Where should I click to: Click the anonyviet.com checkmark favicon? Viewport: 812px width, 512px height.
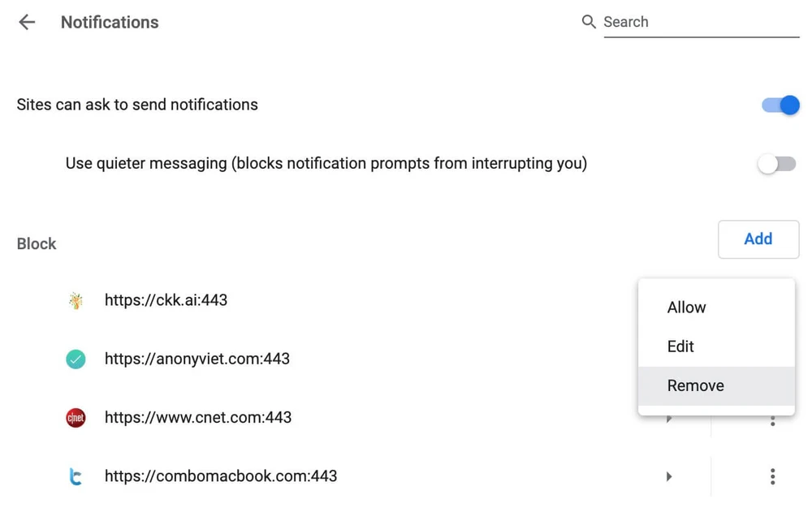pyautogui.click(x=76, y=359)
